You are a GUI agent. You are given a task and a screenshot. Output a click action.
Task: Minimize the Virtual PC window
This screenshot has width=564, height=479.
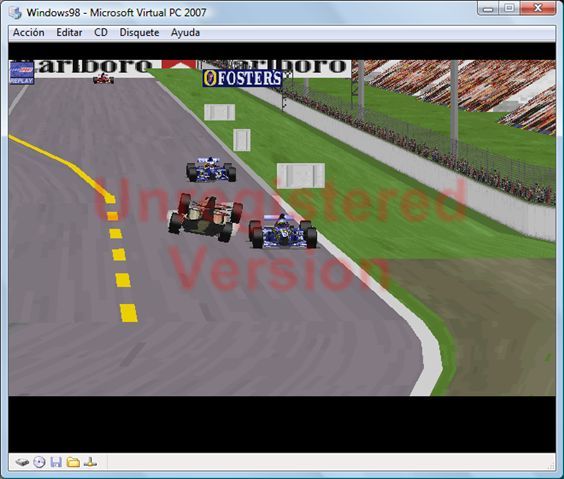pos(488,8)
